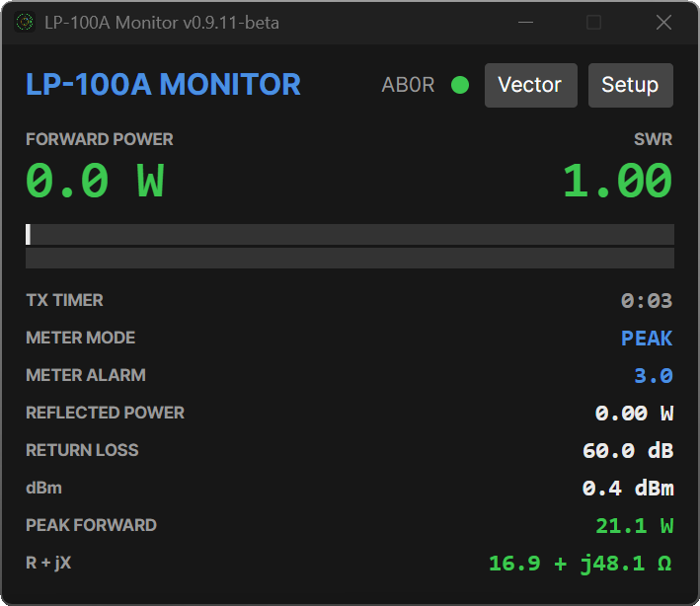Click the 0.4 dBm value
The height and width of the screenshot is (606, 700).
(x=628, y=489)
